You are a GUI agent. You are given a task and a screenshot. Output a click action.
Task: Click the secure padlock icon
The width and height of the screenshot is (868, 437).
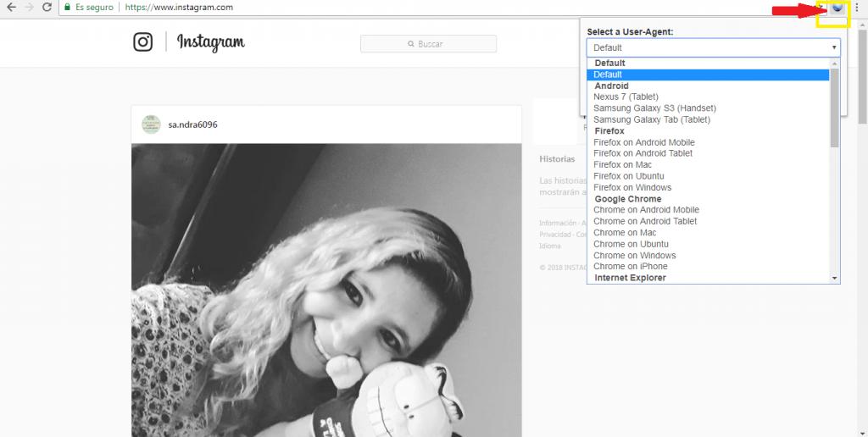point(68,7)
